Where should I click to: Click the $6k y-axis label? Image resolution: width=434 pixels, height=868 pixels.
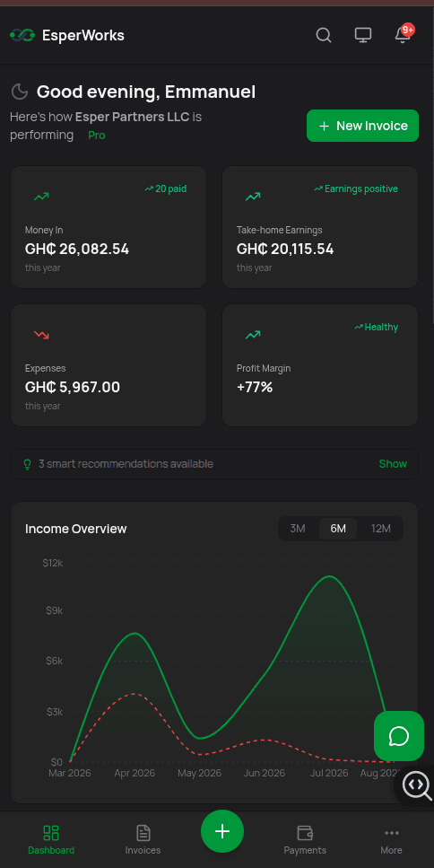[x=54, y=661]
